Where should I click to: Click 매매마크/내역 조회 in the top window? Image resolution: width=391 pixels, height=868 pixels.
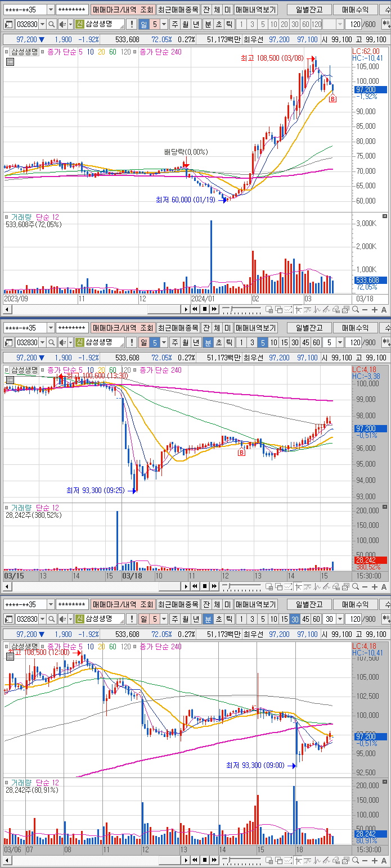point(123,10)
